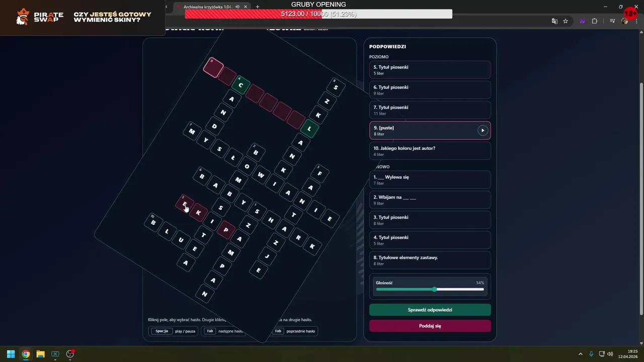Click the Sprawdź odpowiedzi button

click(430, 310)
